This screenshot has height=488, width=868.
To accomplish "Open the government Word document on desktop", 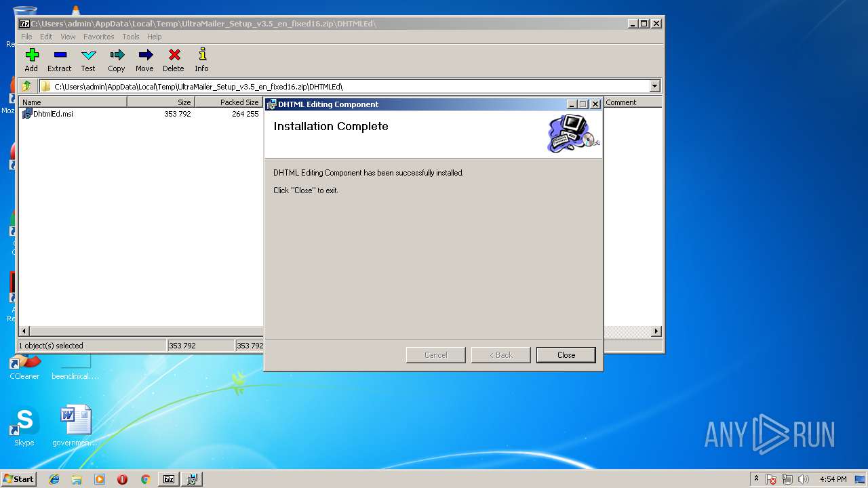I will 75,426.
